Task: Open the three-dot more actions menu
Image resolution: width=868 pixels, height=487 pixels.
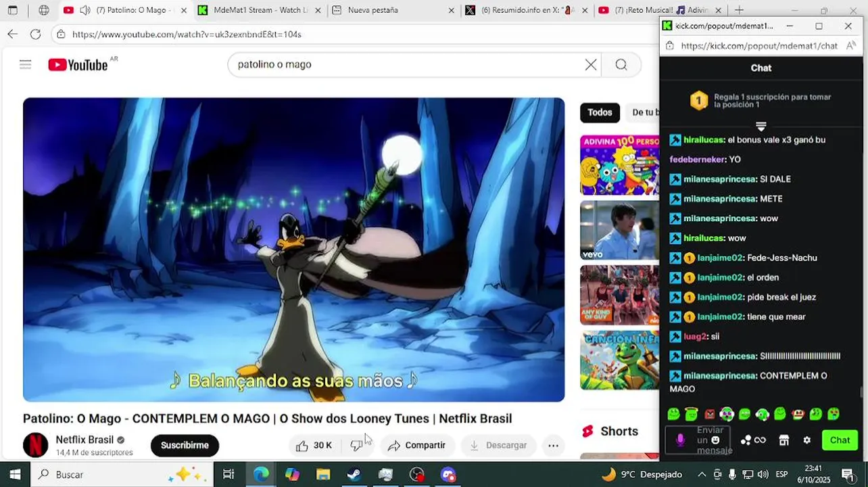Action: pyautogui.click(x=553, y=445)
